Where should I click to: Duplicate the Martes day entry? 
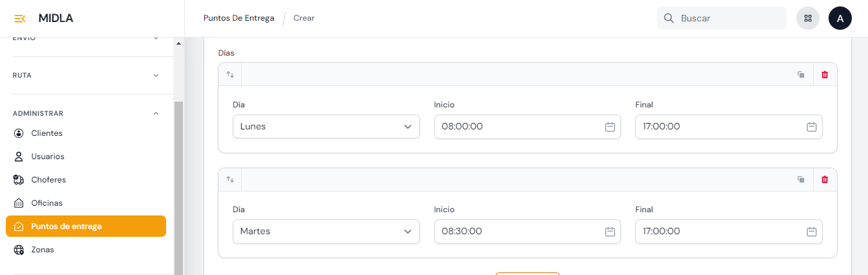click(801, 179)
